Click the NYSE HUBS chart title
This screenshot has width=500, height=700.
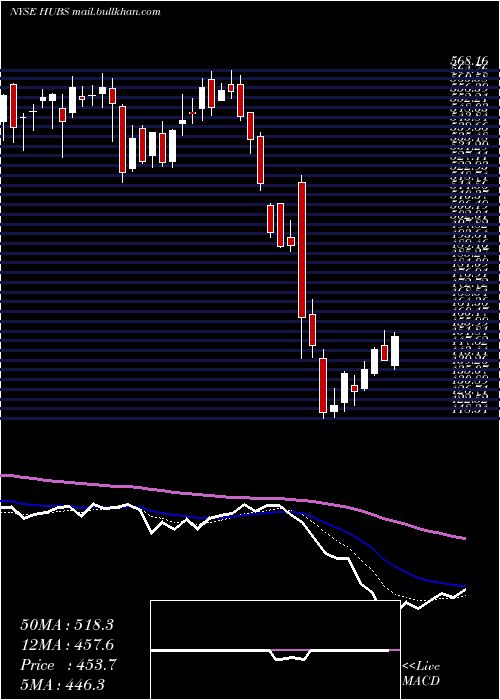(x=85, y=12)
